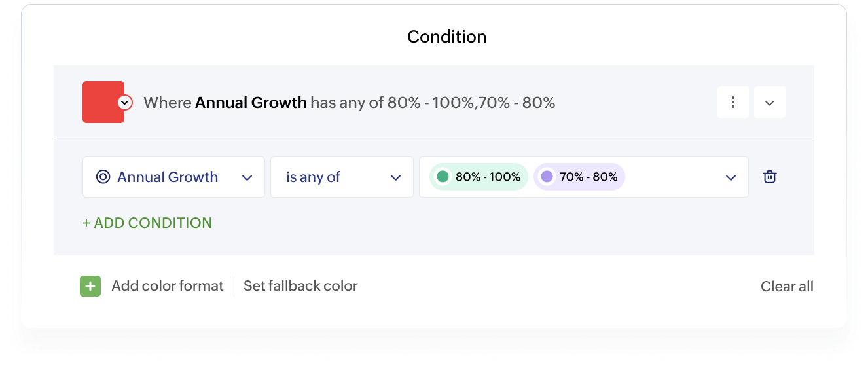The height and width of the screenshot is (366, 868).
Task: Open the red color swatch's chevron dropdown
Action: click(125, 103)
